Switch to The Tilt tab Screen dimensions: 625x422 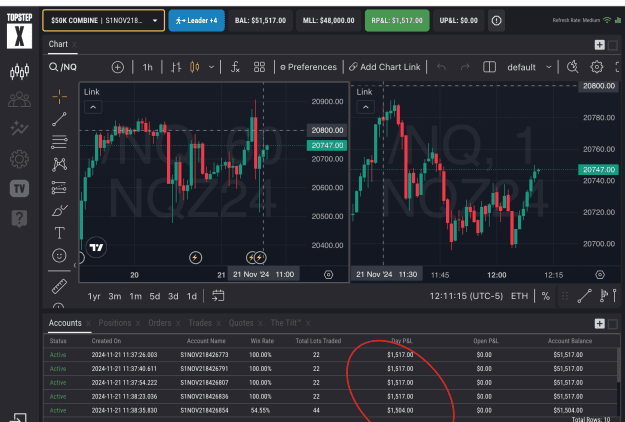point(285,323)
